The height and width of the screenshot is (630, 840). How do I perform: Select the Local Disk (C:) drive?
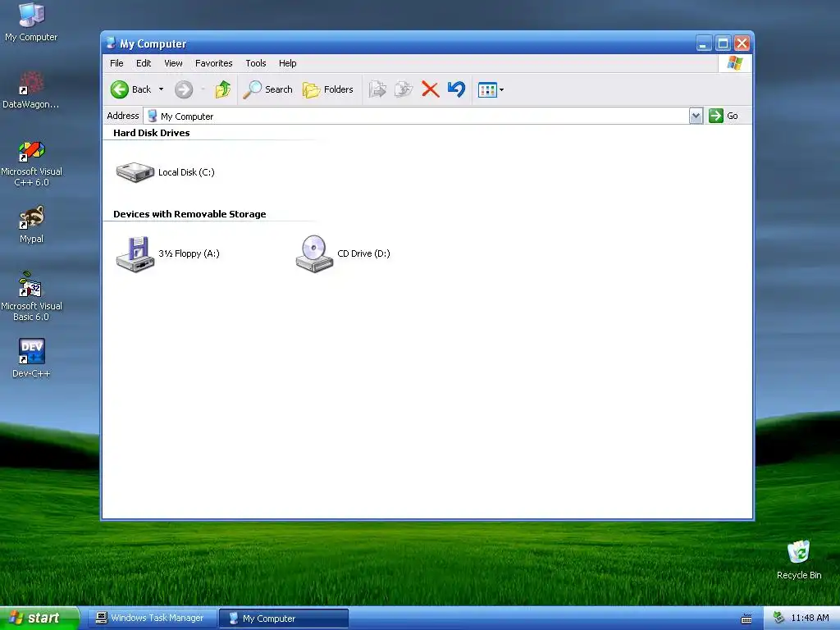[165, 172]
